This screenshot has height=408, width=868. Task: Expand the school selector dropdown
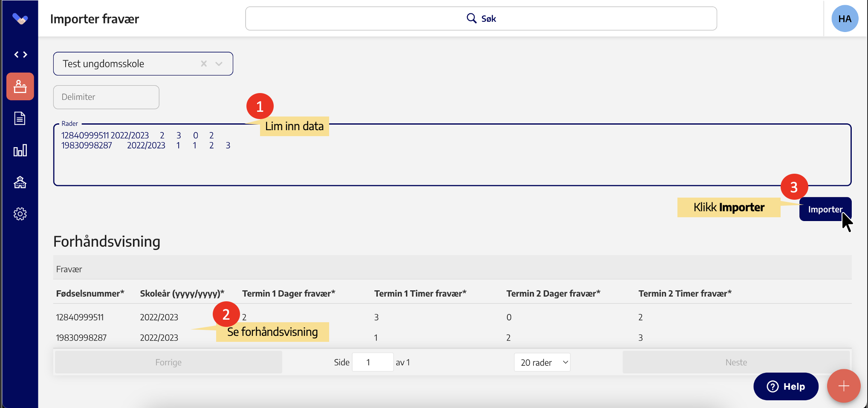tap(219, 64)
